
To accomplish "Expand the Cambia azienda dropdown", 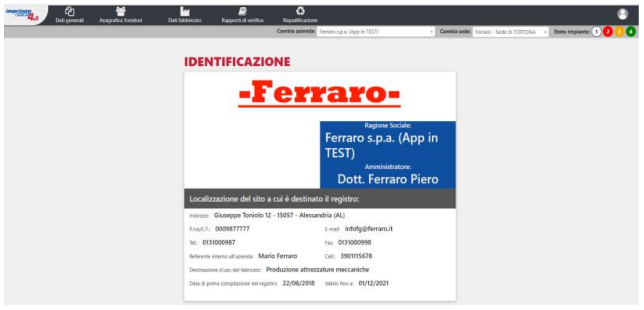I will [376, 32].
